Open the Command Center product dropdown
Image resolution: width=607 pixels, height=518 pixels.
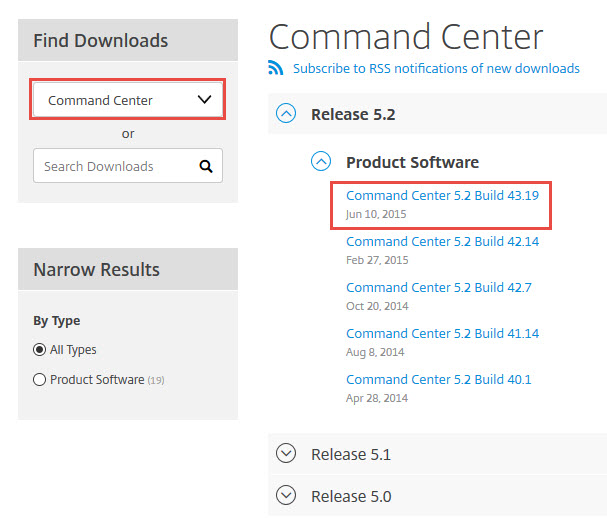(128, 100)
